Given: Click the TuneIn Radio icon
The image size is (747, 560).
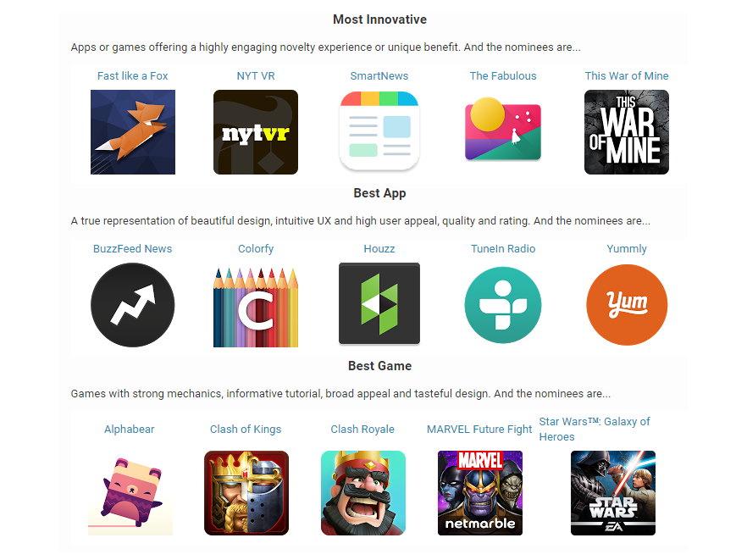Looking at the screenshot, I should click(x=503, y=305).
